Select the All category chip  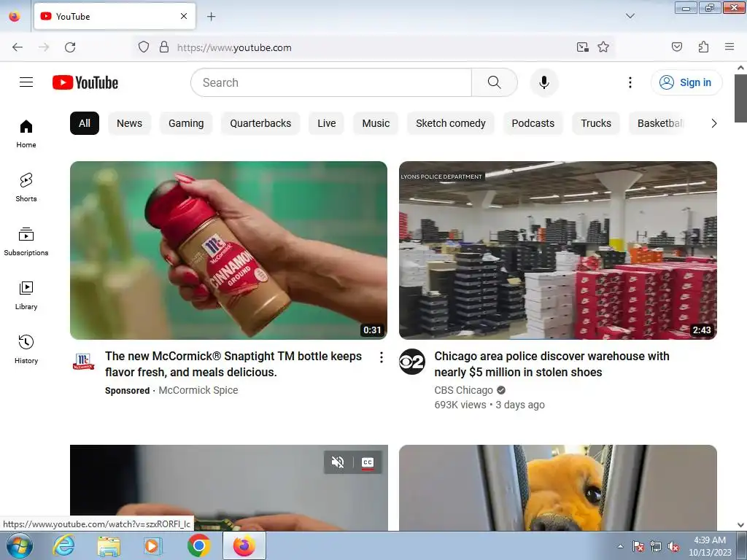pos(85,123)
